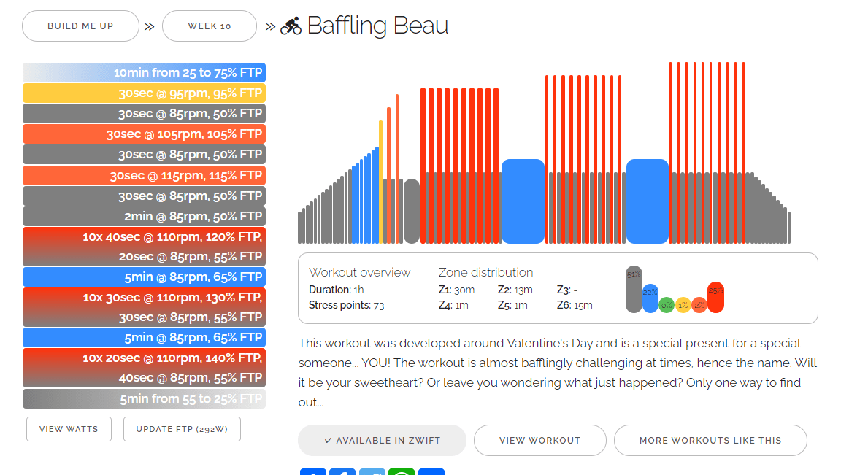Click the cyclist icon beside Baffling Beau
Screen dimensions: 868x475
click(291, 26)
